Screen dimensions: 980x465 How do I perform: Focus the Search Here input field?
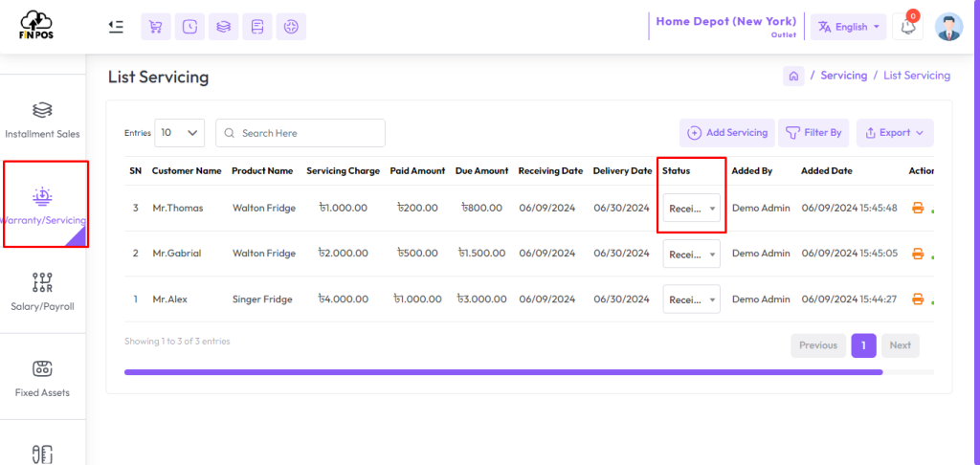click(301, 133)
